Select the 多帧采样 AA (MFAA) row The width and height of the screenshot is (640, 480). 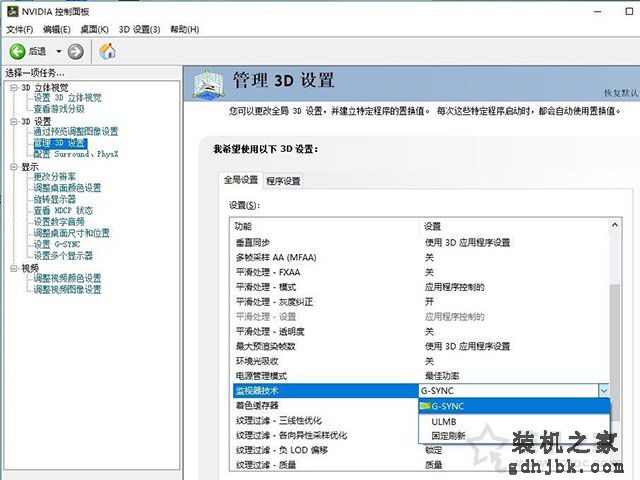421,258
